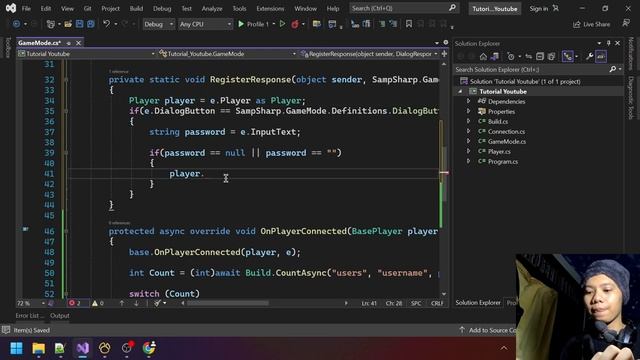Viewport: 640px width, 360px height.
Task: Click the code cleanup broom icon
Action: point(158,303)
